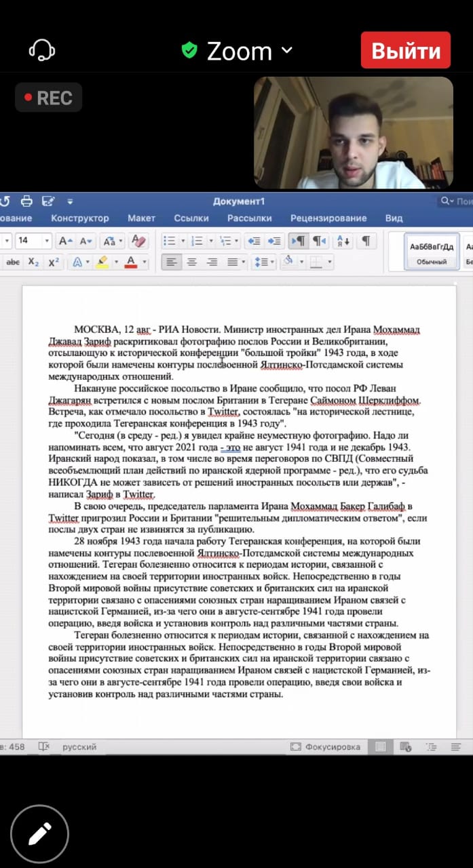Click the increase indent icon
Image resolution: width=473 pixels, height=868 pixels.
click(x=273, y=241)
